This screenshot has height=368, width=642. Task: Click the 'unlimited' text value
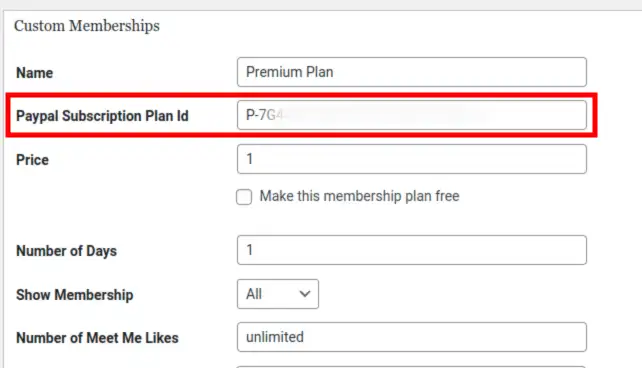point(275,337)
